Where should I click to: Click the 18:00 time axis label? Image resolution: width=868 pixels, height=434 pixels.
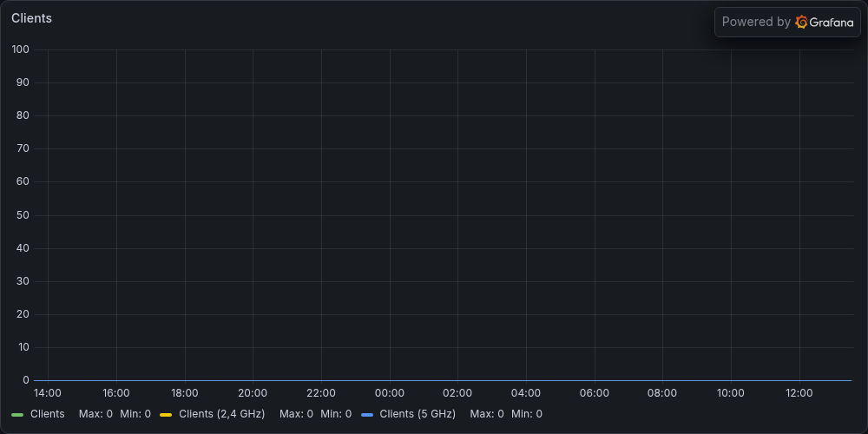[184, 393]
